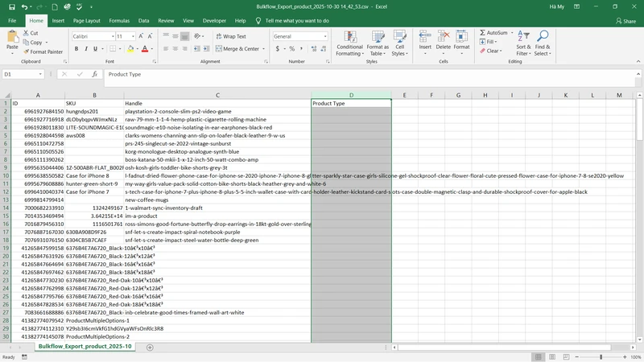644x362 pixels.
Task: Toggle Wrap Text for selected cells
Action: click(x=231, y=36)
